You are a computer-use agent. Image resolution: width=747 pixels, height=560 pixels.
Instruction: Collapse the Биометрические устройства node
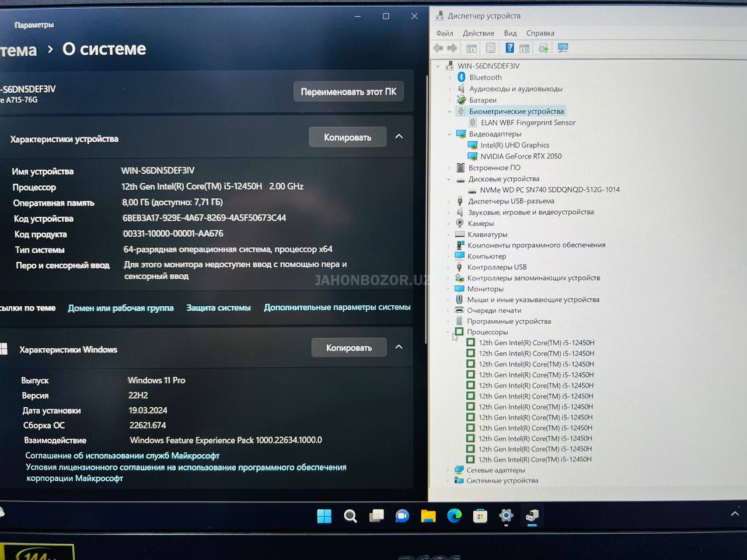pos(449,111)
